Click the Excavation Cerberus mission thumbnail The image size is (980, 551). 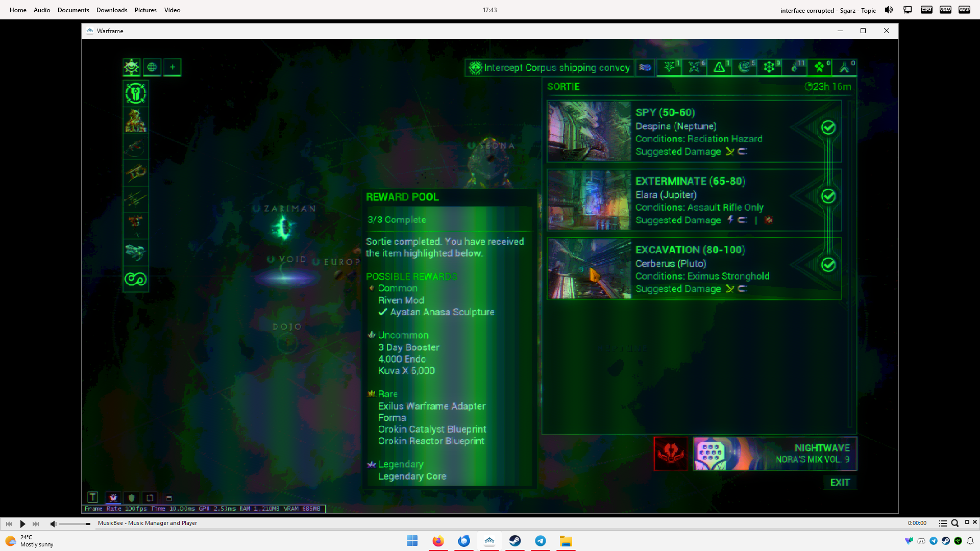click(590, 269)
